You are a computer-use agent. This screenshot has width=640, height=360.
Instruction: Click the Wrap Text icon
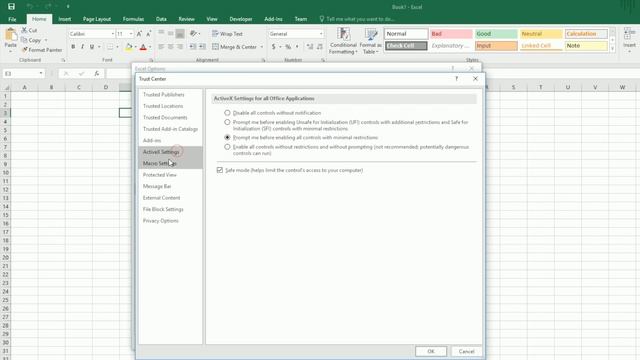215,33
